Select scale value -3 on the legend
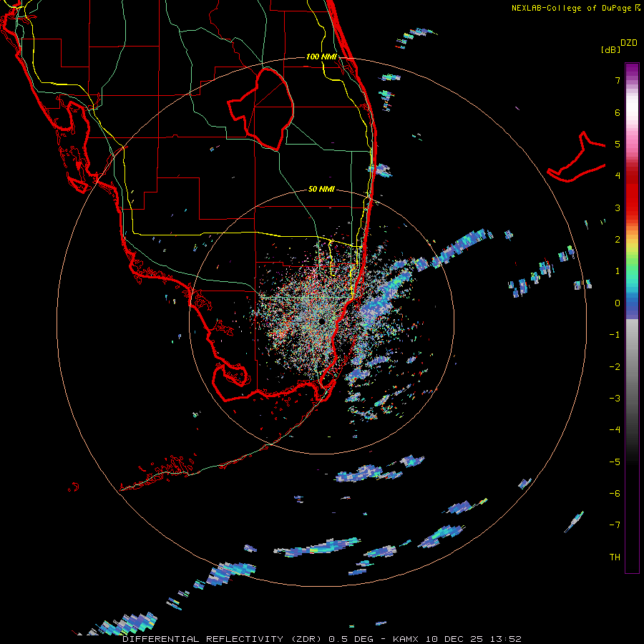Viewport: 644px width, 644px height. click(615, 399)
